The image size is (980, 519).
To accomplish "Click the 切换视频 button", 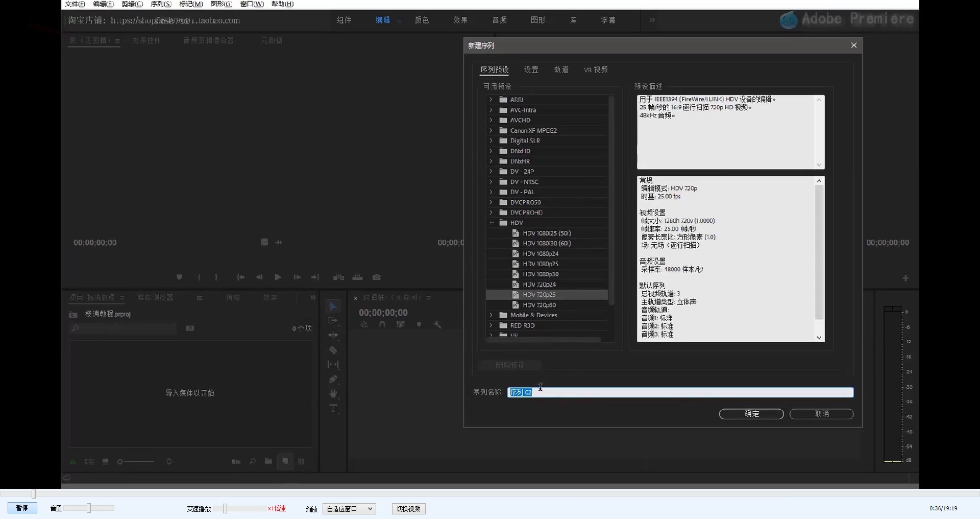I will [408, 509].
